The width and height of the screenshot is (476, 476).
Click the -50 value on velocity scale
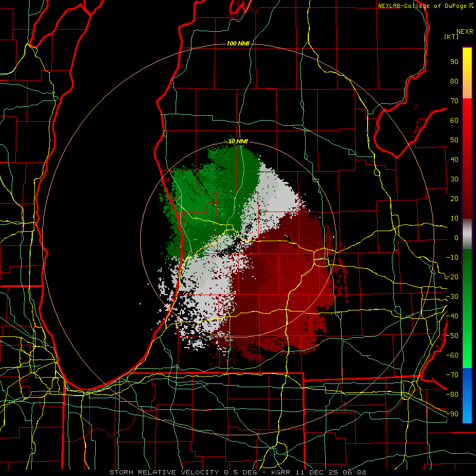click(x=452, y=336)
